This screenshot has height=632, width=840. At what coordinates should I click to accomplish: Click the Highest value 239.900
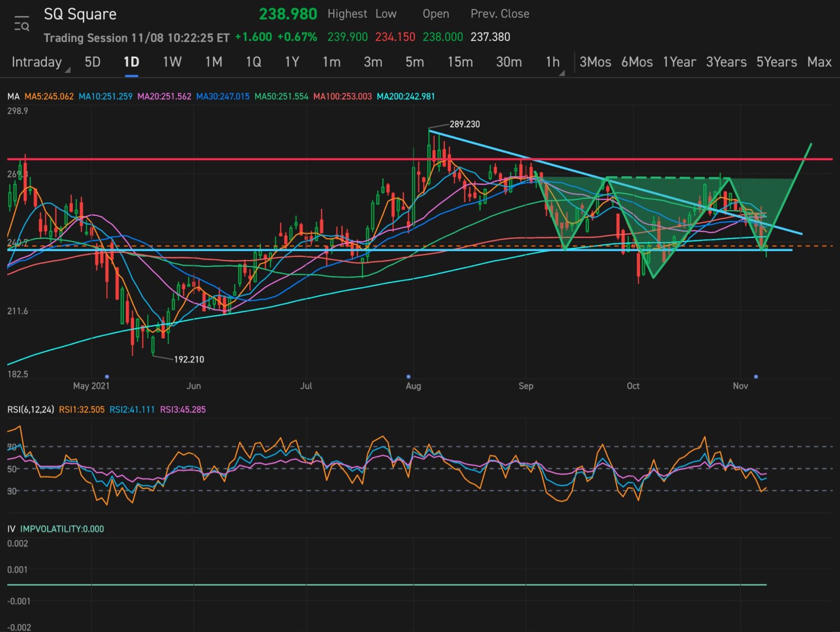pyautogui.click(x=348, y=37)
